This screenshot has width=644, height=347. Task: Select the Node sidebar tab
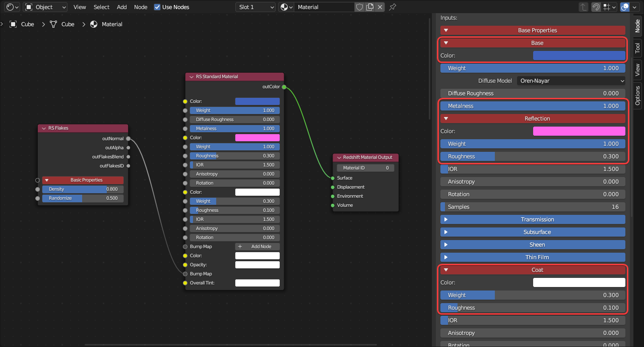click(637, 26)
